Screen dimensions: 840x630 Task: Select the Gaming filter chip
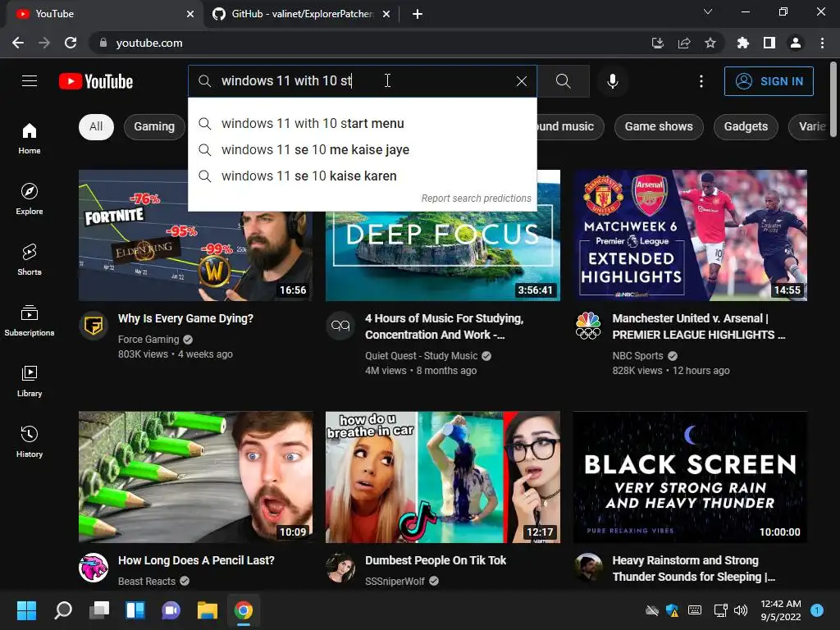(154, 126)
